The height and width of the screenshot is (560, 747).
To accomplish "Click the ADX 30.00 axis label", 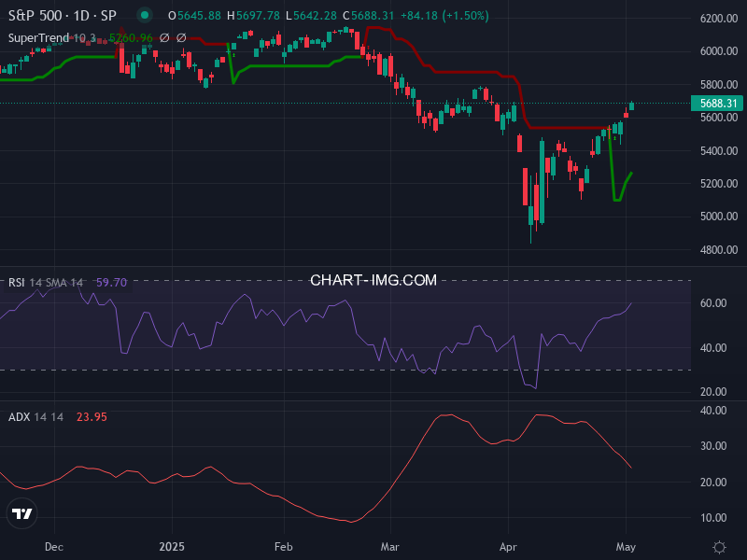I will 713,446.
